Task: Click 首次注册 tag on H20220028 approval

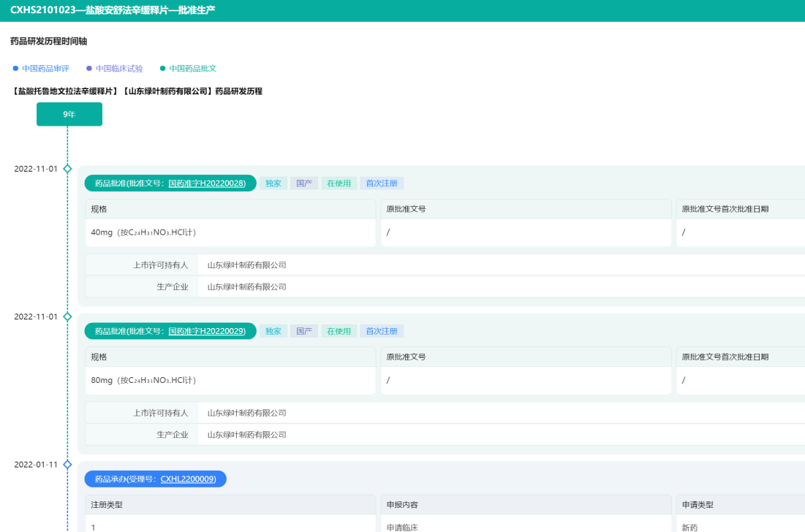Action: coord(382,183)
